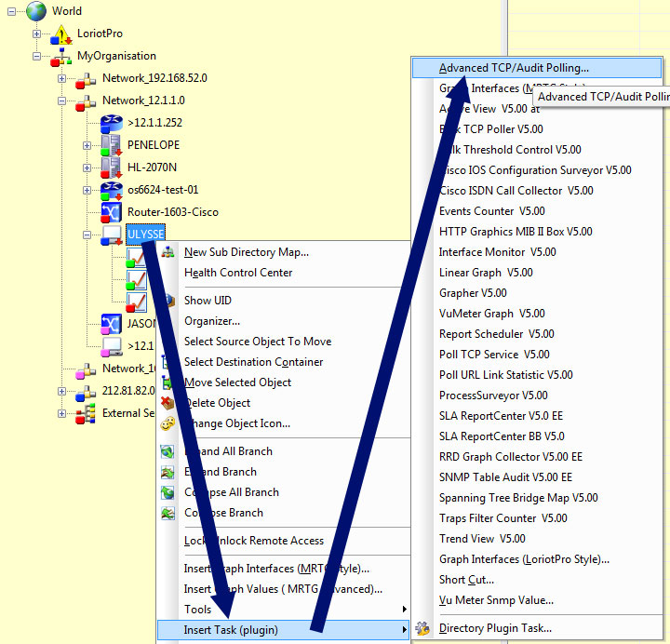The image size is (670, 644).
Task: Choose Advanced TCP/Audit Polling...
Action: point(537,68)
